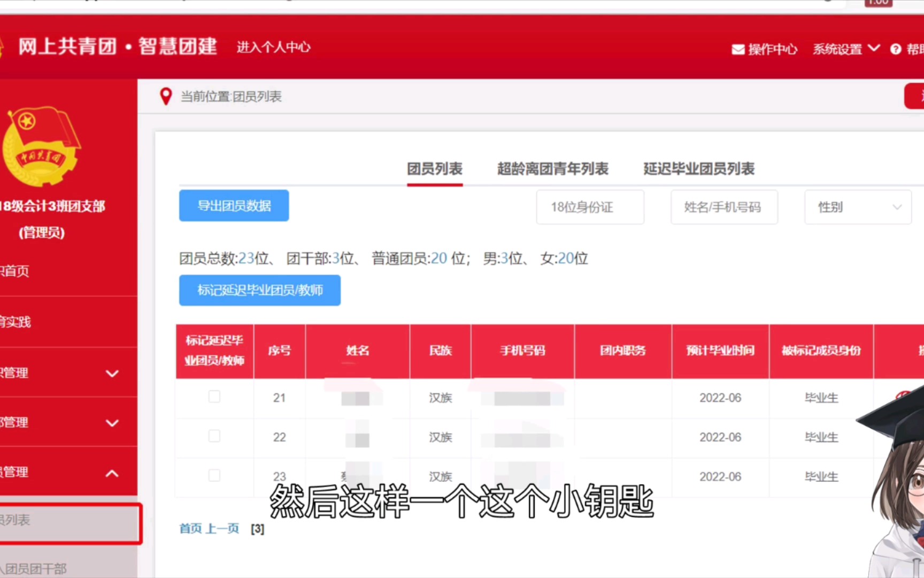Image resolution: width=924 pixels, height=578 pixels.
Task: Click the 手机号码 column header
Action: (x=523, y=351)
